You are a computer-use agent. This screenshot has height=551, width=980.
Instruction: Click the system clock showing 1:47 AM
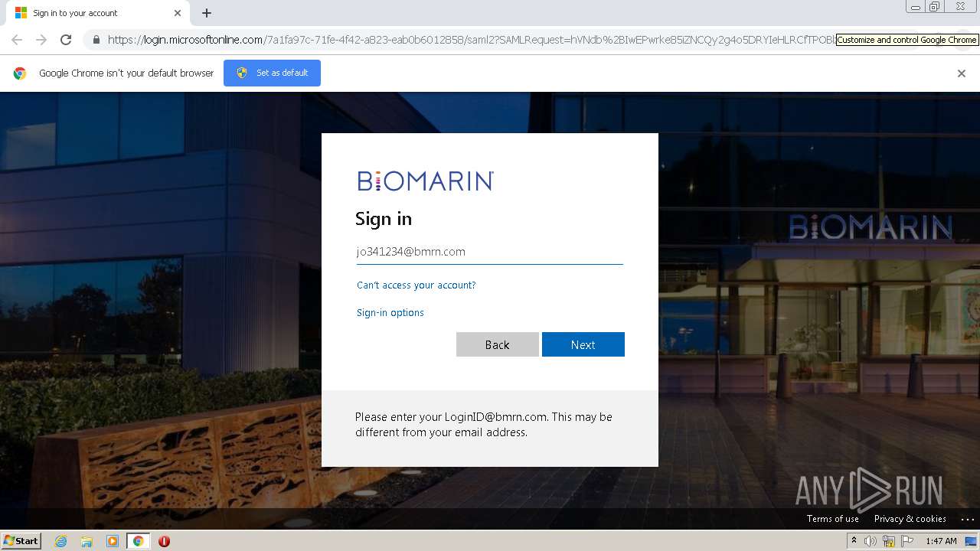click(x=941, y=541)
